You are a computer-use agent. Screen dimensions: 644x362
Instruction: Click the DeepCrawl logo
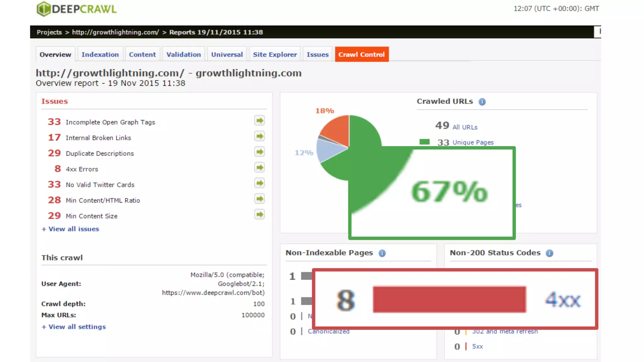click(76, 9)
